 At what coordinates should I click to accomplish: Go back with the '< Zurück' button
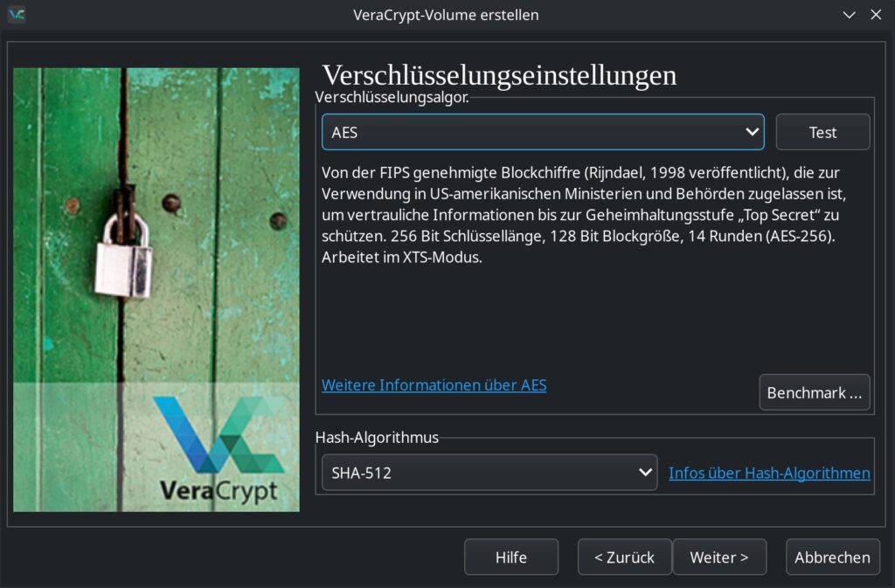[624, 557]
